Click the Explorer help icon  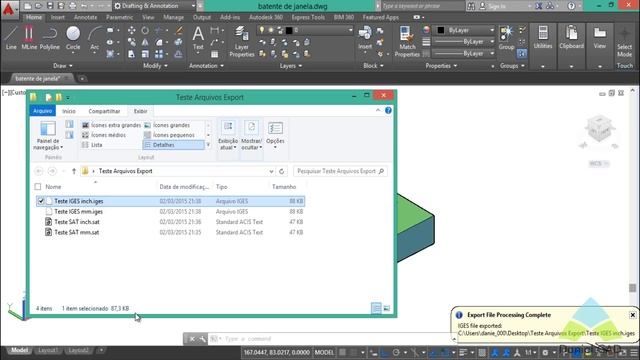(388, 111)
